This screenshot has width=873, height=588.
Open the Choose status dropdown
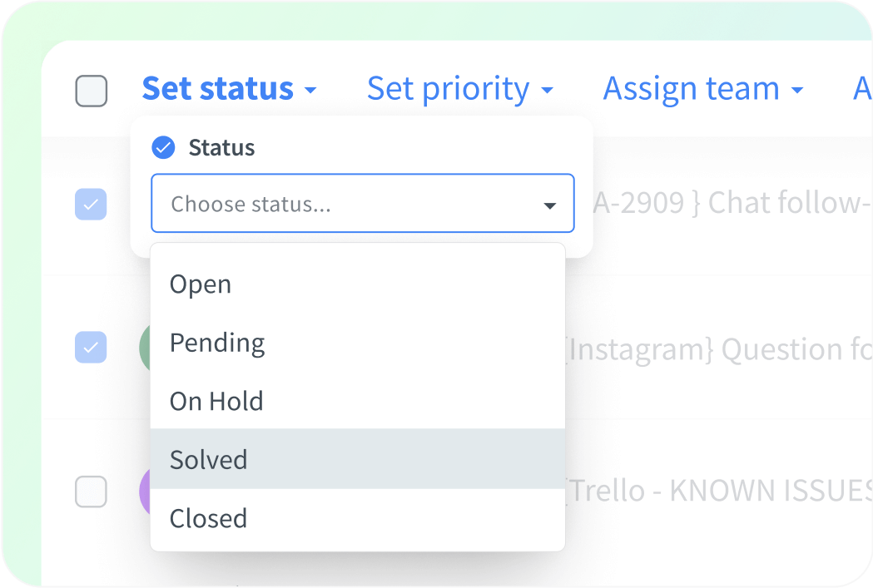pyautogui.click(x=363, y=203)
